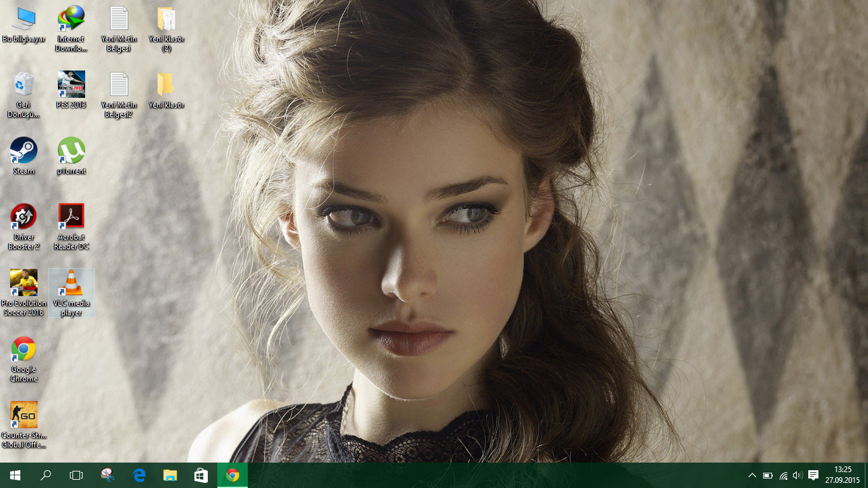Select the Yeni klasör folder icon
The image size is (868, 488).
click(166, 90)
